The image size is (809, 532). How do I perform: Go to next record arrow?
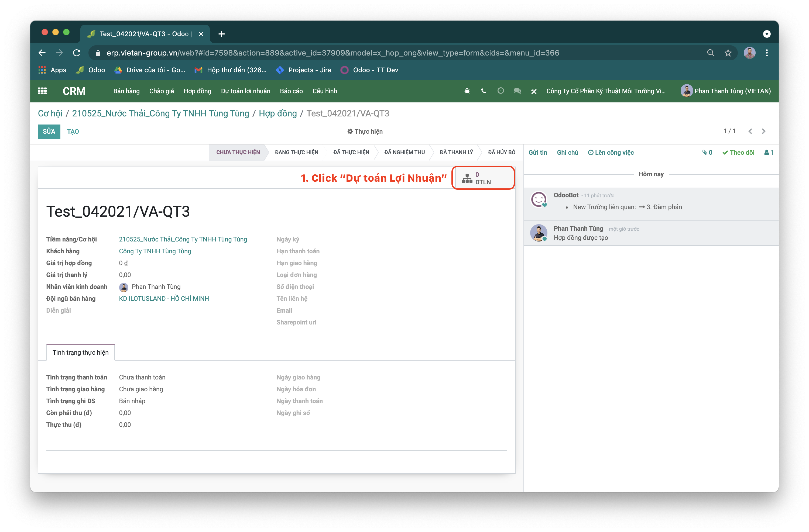coord(763,131)
